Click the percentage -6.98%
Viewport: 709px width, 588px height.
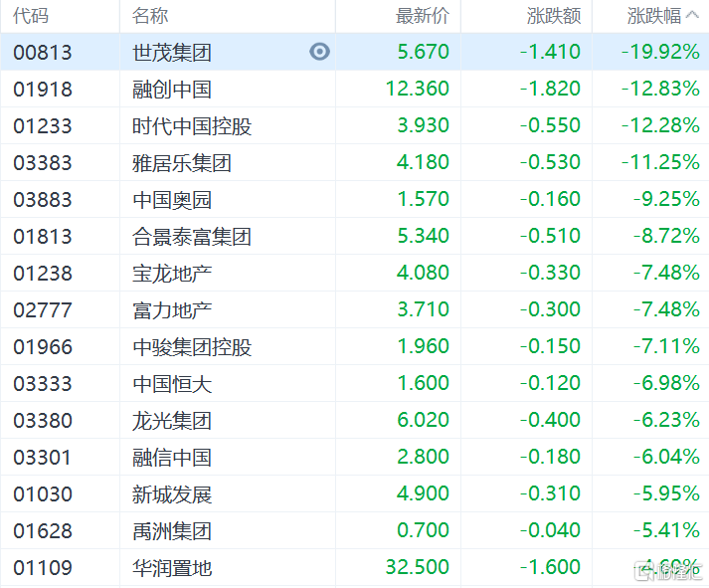tap(666, 383)
